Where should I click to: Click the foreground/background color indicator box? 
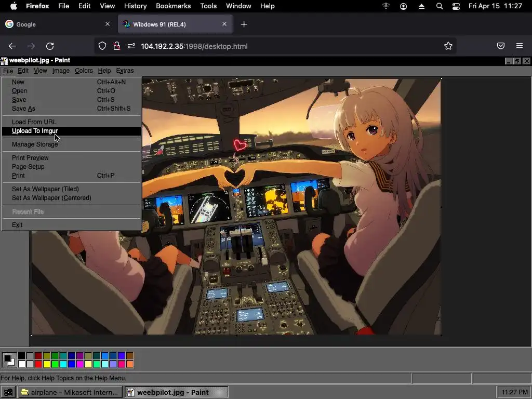[9, 360]
